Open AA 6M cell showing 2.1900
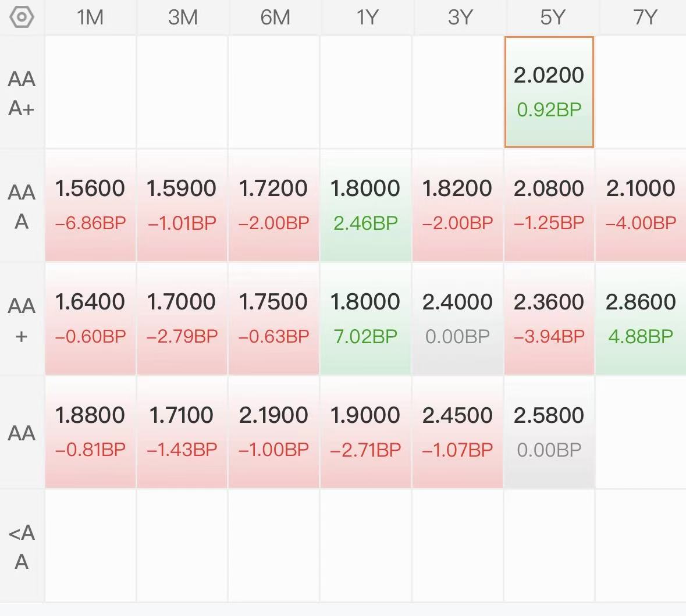The image size is (686, 616). pos(274,432)
